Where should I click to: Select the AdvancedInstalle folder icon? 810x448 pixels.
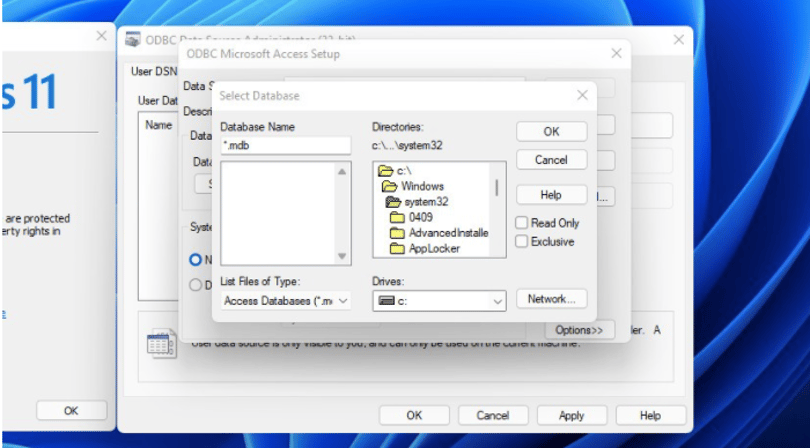[x=397, y=233]
